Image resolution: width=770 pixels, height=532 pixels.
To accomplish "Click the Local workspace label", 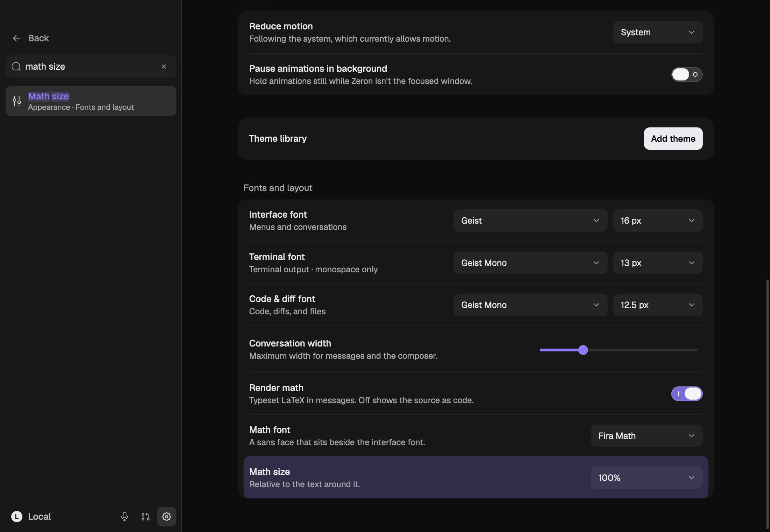I will pyautogui.click(x=40, y=517).
